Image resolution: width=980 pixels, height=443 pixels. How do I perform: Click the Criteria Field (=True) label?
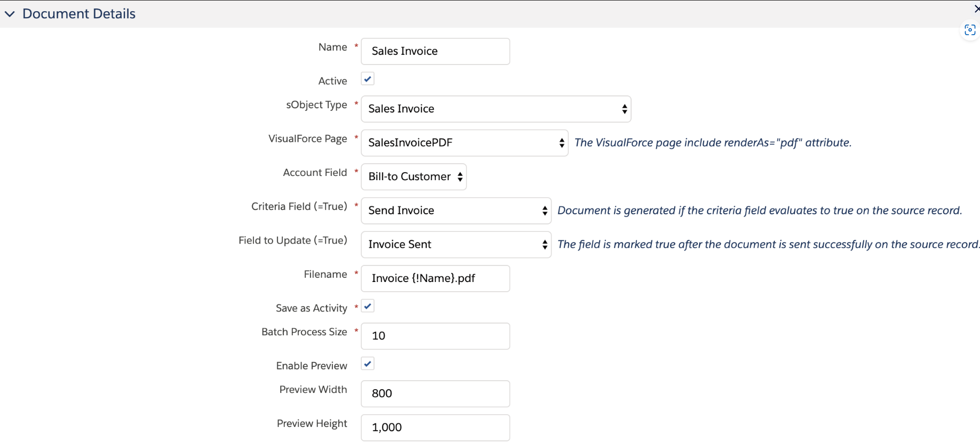[x=299, y=206]
